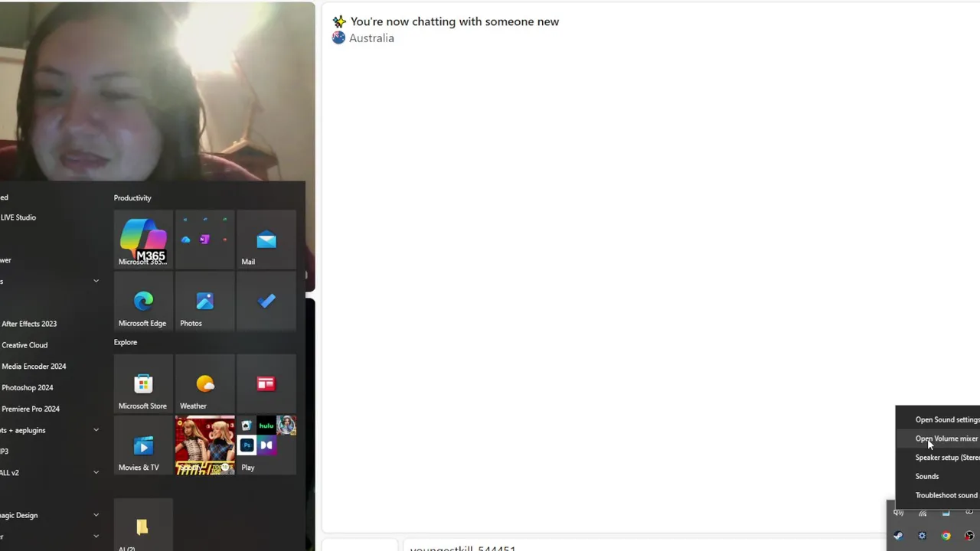Select Speaker setup in the context menu
980x551 pixels.
click(938, 458)
